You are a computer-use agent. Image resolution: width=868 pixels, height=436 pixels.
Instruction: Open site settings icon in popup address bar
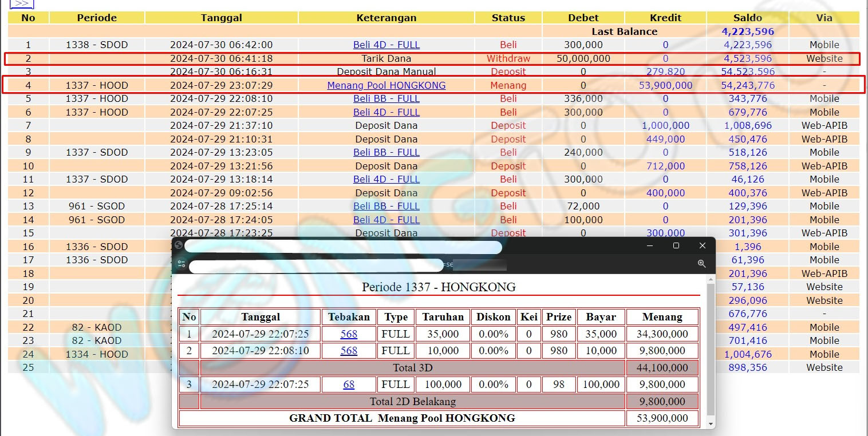(181, 264)
